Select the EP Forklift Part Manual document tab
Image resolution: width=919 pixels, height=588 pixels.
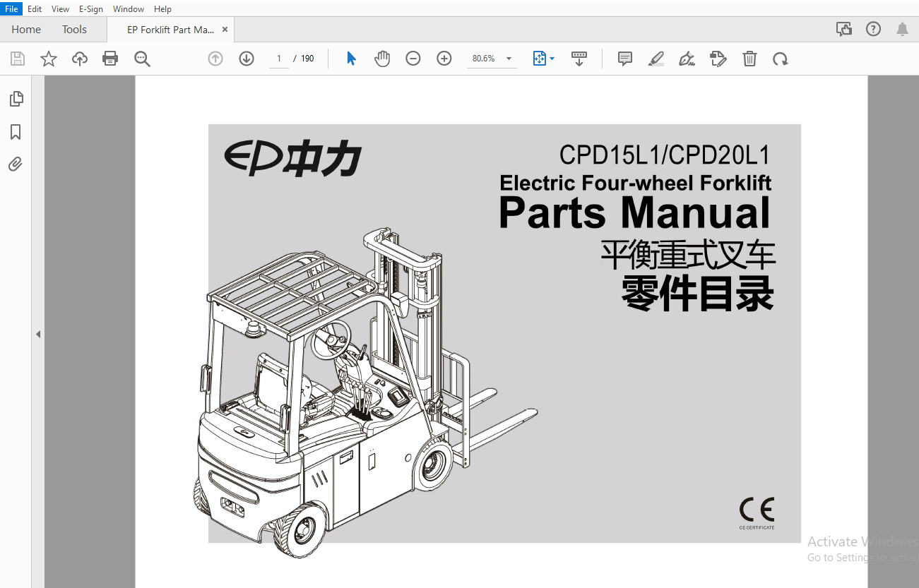170,30
